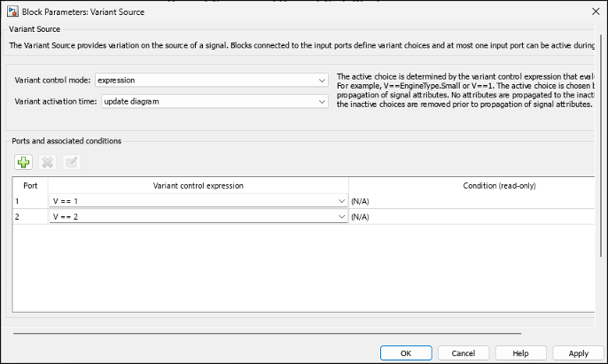Click the disabled edit pencil icon
Viewport: 608px width, 364px height.
pos(71,162)
